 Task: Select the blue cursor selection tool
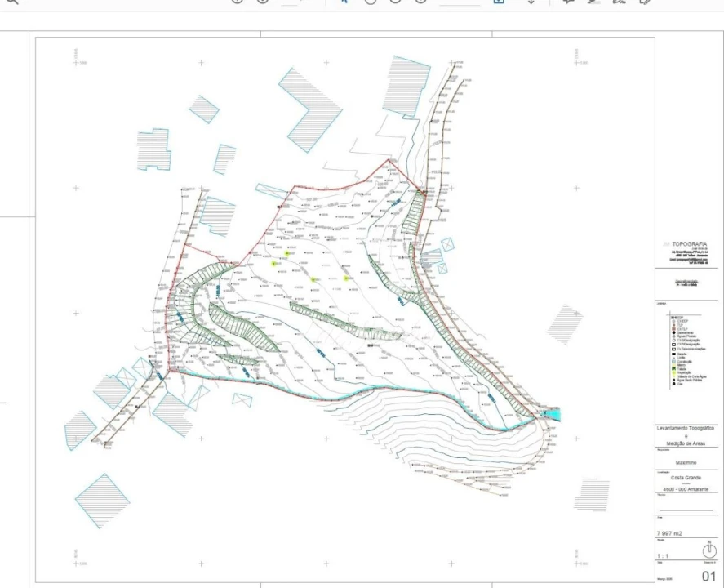(x=344, y=2)
